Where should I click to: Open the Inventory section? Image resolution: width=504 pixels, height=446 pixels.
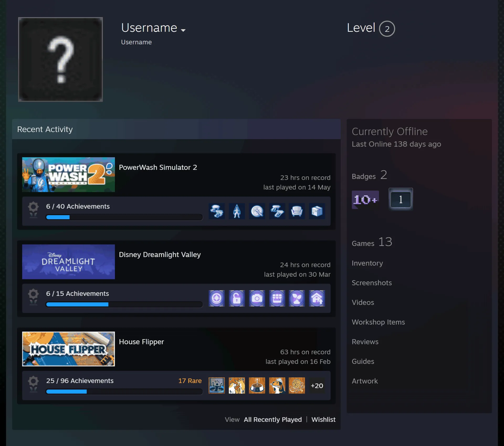(367, 263)
